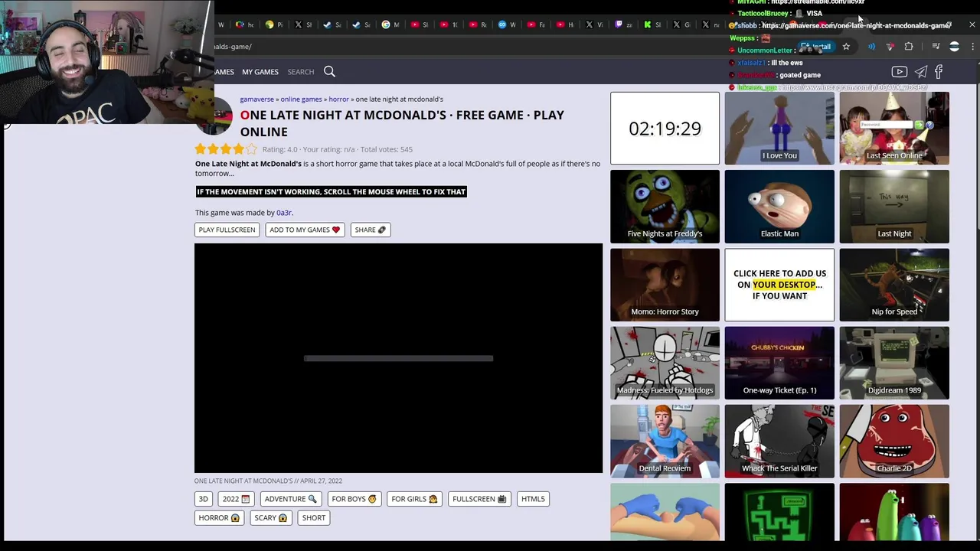Switch to the Google 'M' browser tab
The height and width of the screenshot is (551, 980).
click(x=390, y=24)
